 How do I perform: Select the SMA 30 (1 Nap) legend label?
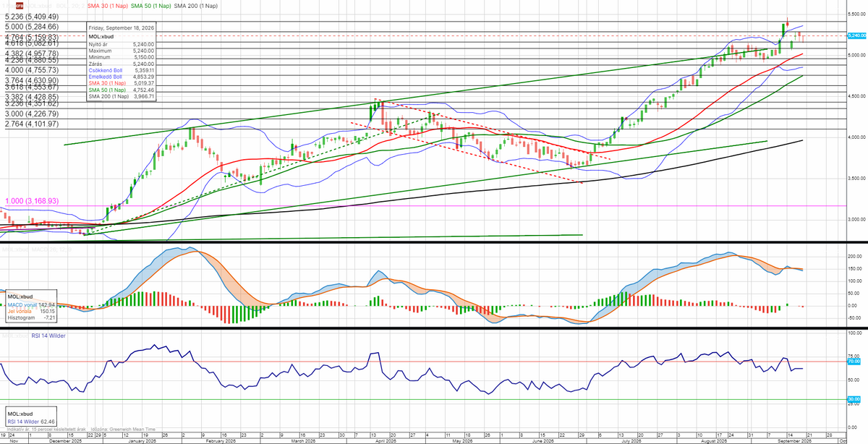pyautogui.click(x=108, y=6)
